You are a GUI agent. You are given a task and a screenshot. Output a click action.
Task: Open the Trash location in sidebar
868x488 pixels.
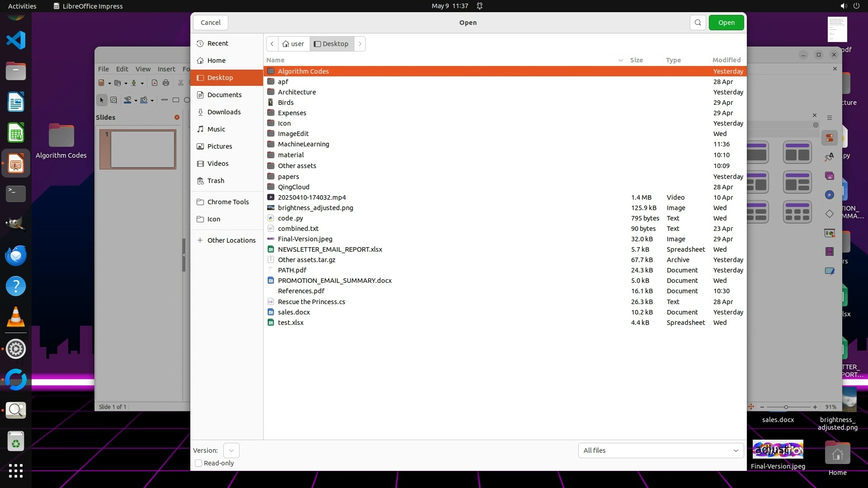tap(216, 181)
